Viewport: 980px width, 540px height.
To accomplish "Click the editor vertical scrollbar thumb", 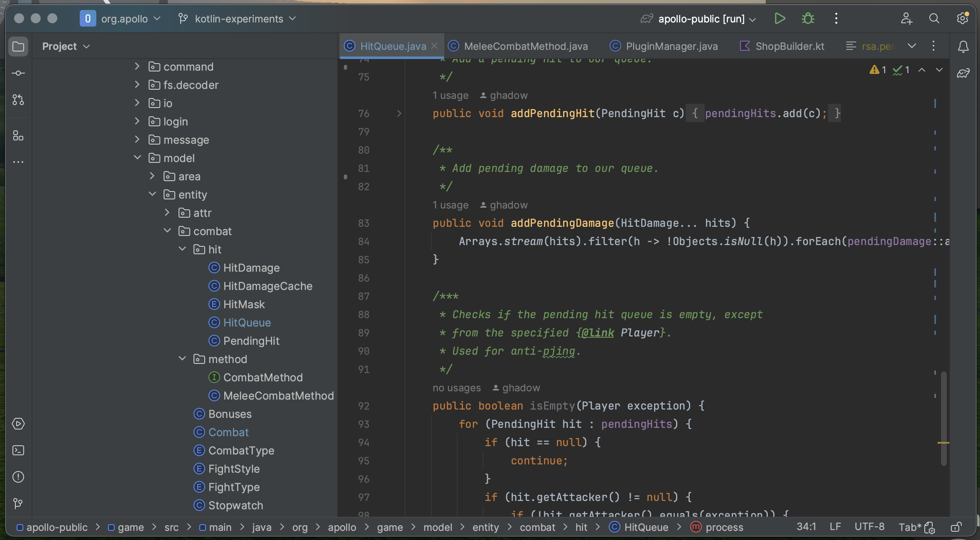I will click(943, 418).
